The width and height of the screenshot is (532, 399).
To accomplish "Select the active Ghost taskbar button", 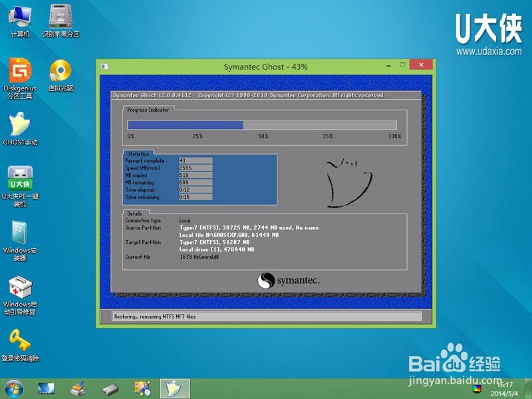I will pyautogui.click(x=175, y=388).
